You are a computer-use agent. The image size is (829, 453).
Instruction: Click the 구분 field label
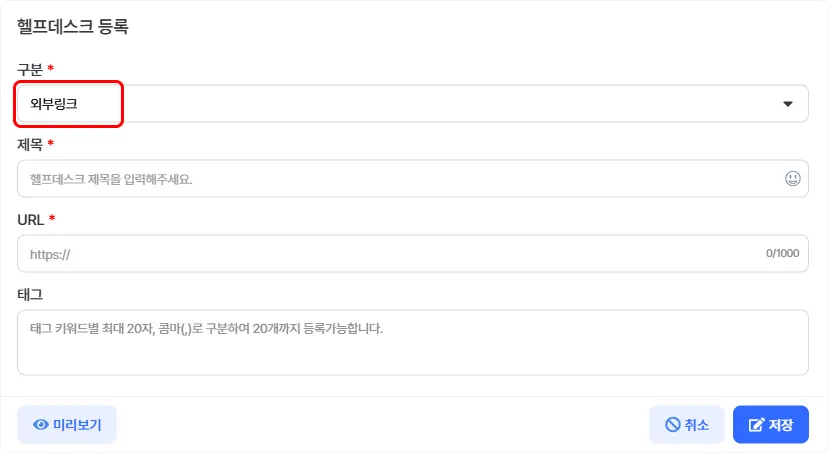[x=30, y=69]
